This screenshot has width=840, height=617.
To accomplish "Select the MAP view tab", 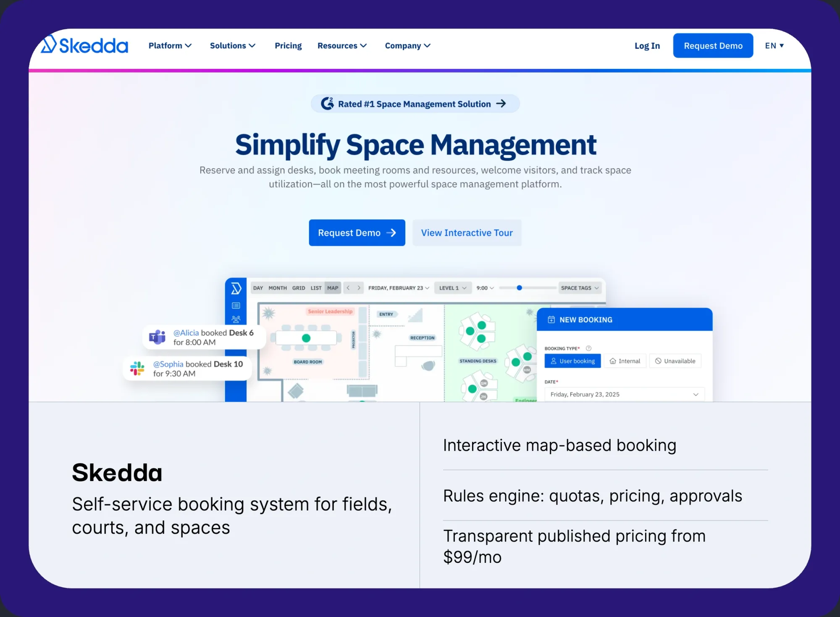I will 333,288.
